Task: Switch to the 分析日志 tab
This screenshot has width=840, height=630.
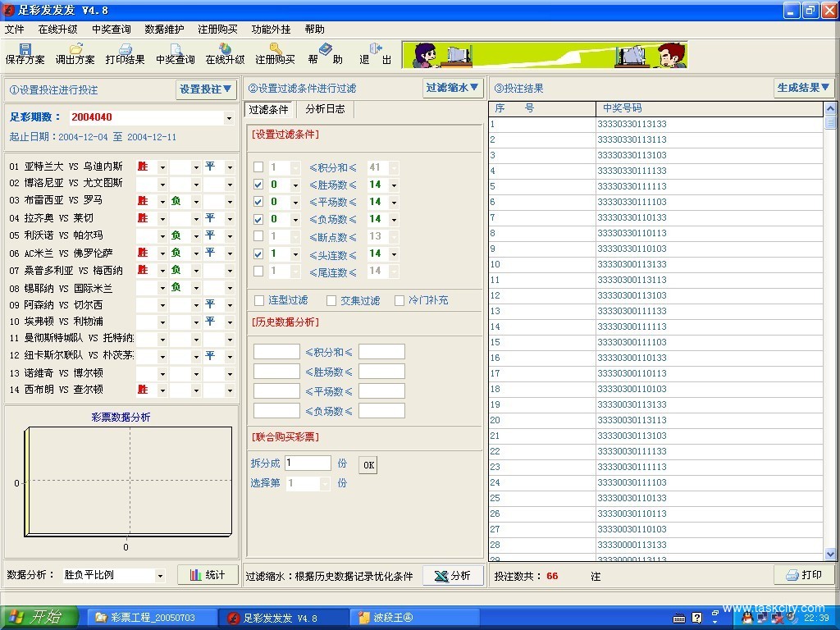Action: tap(325, 109)
